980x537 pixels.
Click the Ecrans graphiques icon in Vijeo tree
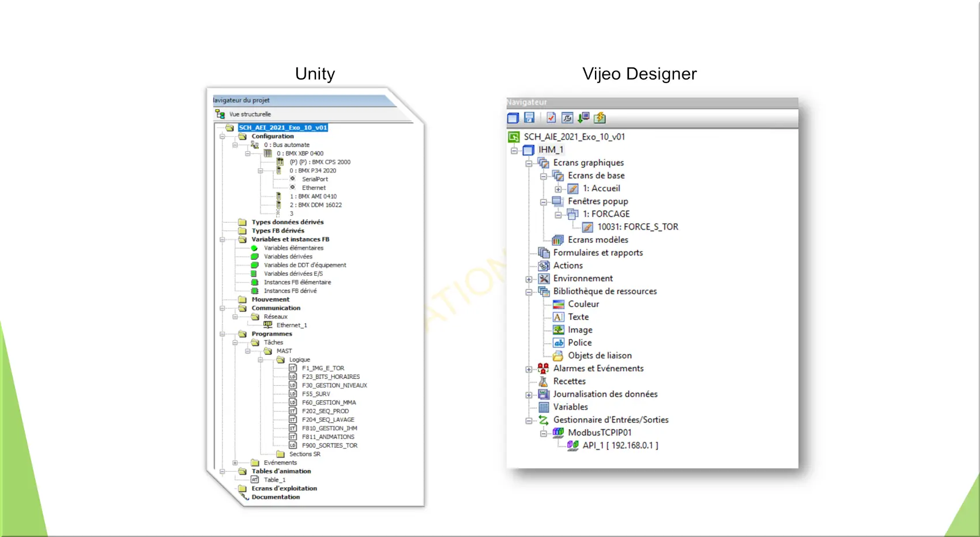[543, 163]
